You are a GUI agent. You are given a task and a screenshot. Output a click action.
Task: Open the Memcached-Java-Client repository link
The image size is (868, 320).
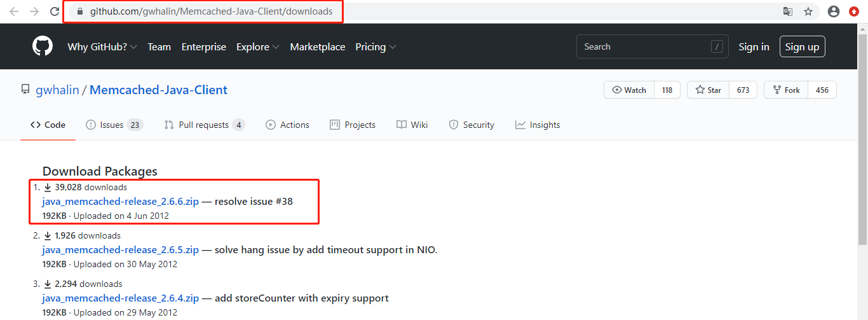(x=158, y=90)
